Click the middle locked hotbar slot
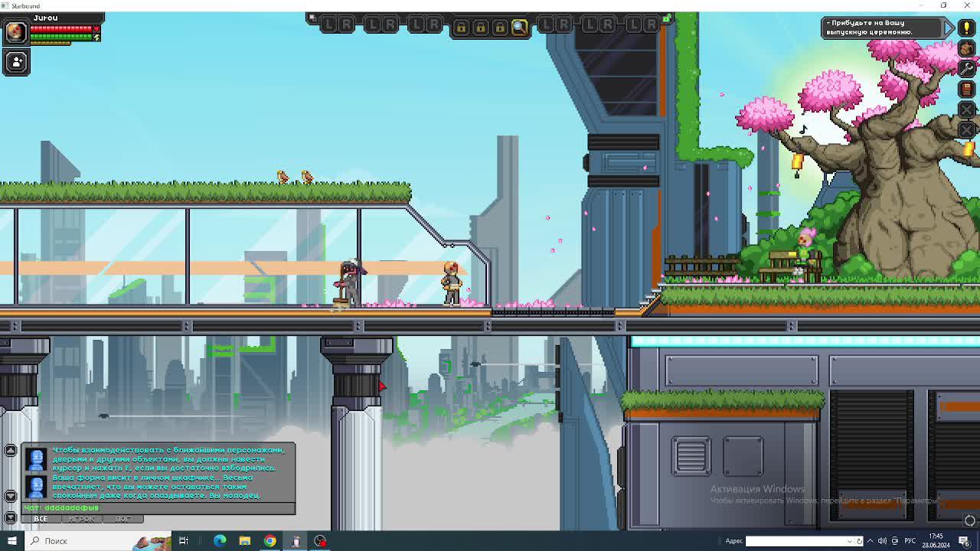Image resolution: width=980 pixels, height=551 pixels. tap(480, 28)
